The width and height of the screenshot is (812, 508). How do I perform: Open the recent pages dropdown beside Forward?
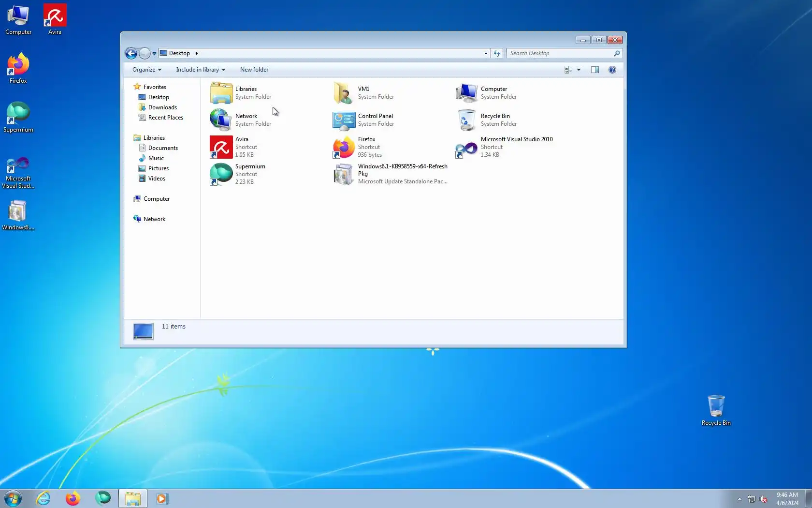pyautogui.click(x=154, y=54)
